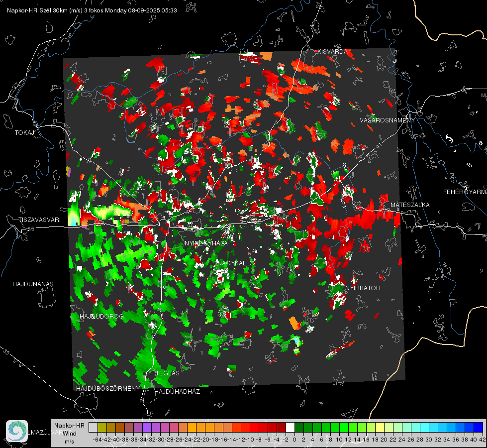
Task: Click the HAJDÚDOROG city label
Action: pyautogui.click(x=101, y=316)
